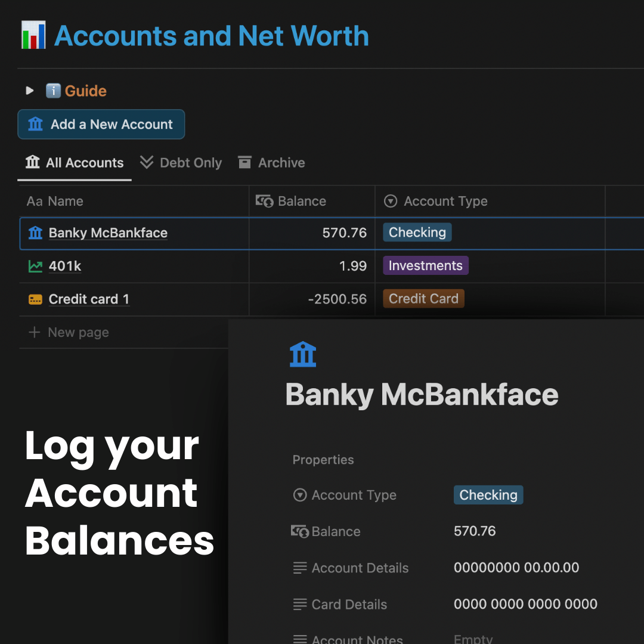This screenshot has width=644, height=644.
Task: Click the Card Details property value
Action: (x=525, y=605)
